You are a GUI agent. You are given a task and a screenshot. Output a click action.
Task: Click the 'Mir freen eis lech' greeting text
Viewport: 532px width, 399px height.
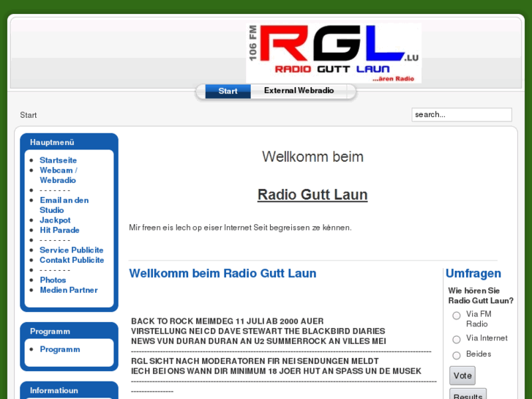point(240,228)
